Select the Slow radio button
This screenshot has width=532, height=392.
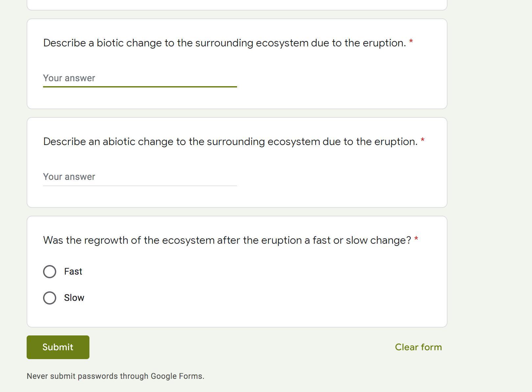pos(50,298)
